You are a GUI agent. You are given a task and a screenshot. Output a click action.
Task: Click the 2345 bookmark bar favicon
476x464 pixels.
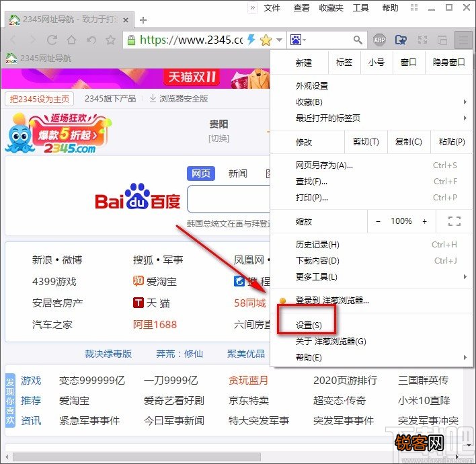pos(11,58)
